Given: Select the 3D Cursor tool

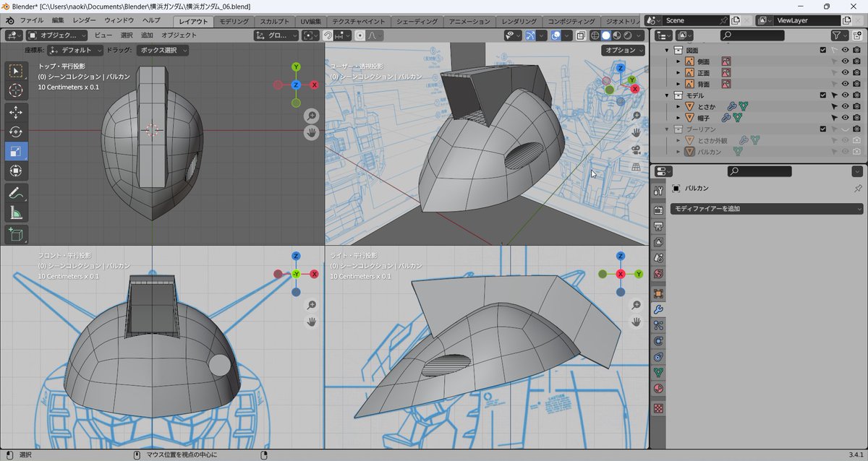Looking at the screenshot, I should click(x=16, y=90).
